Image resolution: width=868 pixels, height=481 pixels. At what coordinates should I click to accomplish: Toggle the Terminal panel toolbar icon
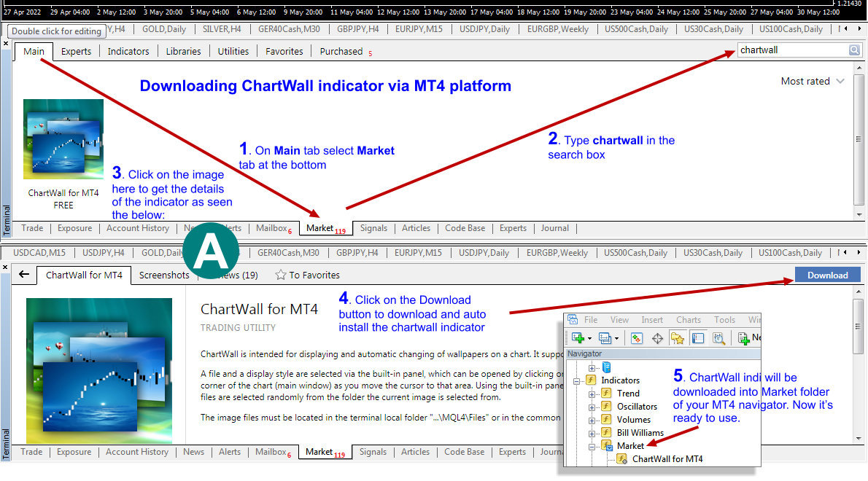[698, 338]
